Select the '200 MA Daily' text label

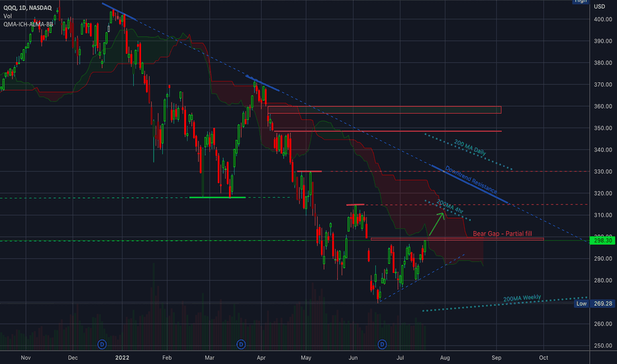pyautogui.click(x=470, y=148)
